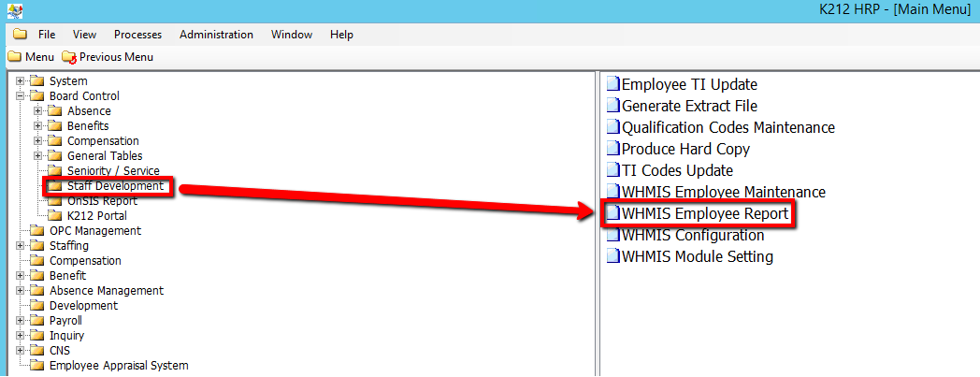Expand the Absence subfolder node

tap(38, 111)
